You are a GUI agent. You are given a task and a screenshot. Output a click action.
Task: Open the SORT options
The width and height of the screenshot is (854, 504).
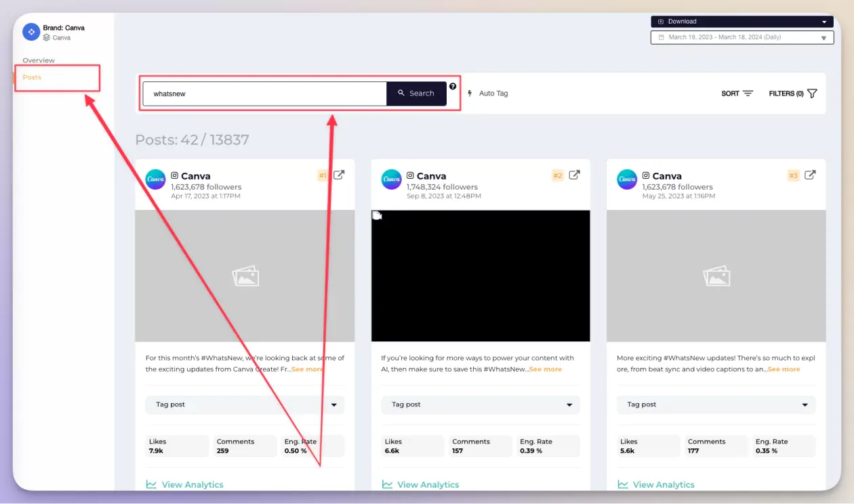(x=737, y=93)
